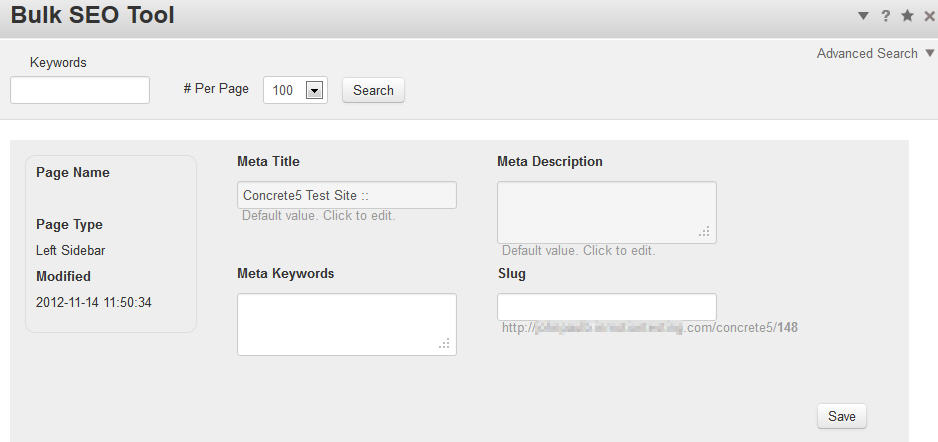This screenshot has height=442, width=938.
Task: Expand the Advanced Search options
Action: click(x=875, y=53)
